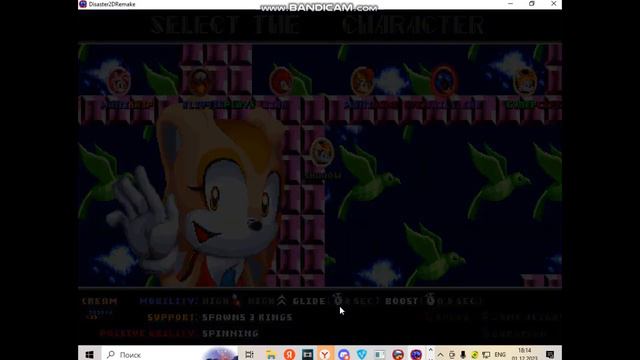Click the SPAWNS 3 RINGS support text
This screenshot has width=640, height=360.
(247, 317)
